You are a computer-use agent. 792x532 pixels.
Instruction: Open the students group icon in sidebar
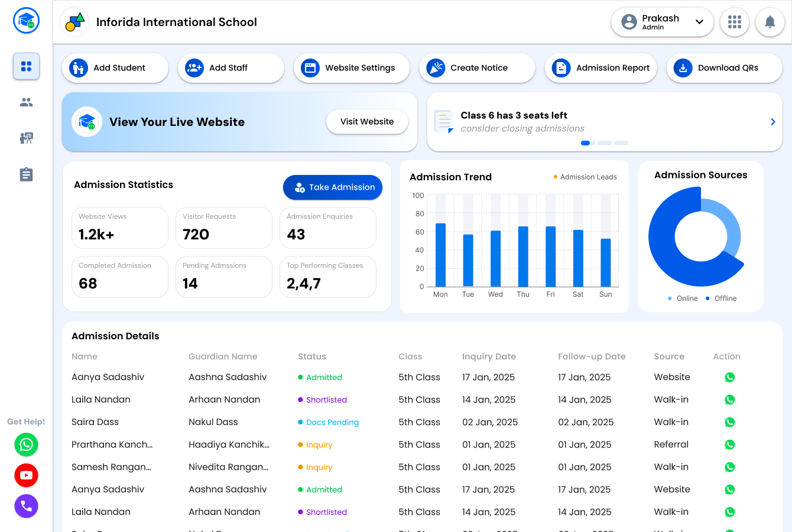coord(26,102)
